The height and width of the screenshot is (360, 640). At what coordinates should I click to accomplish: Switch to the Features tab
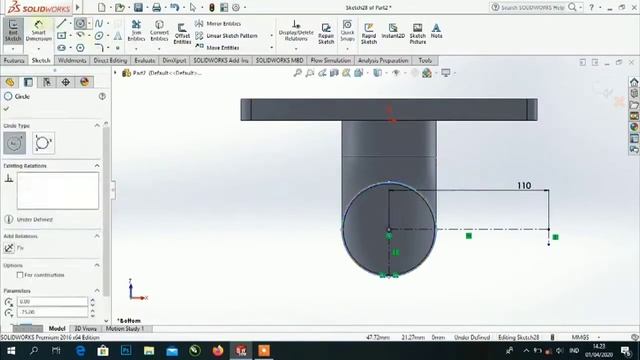tap(14, 60)
